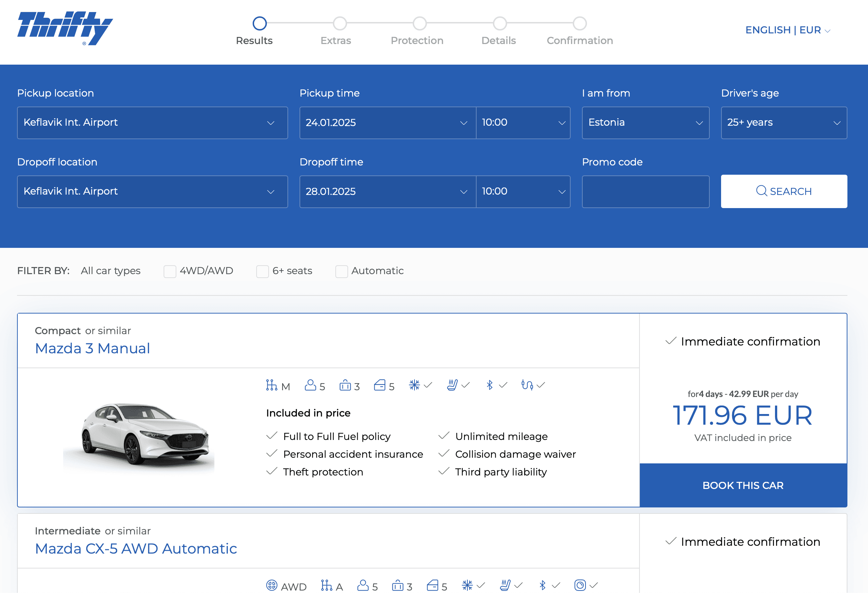Open the Pickup location dropdown
868x593 pixels.
tap(152, 123)
